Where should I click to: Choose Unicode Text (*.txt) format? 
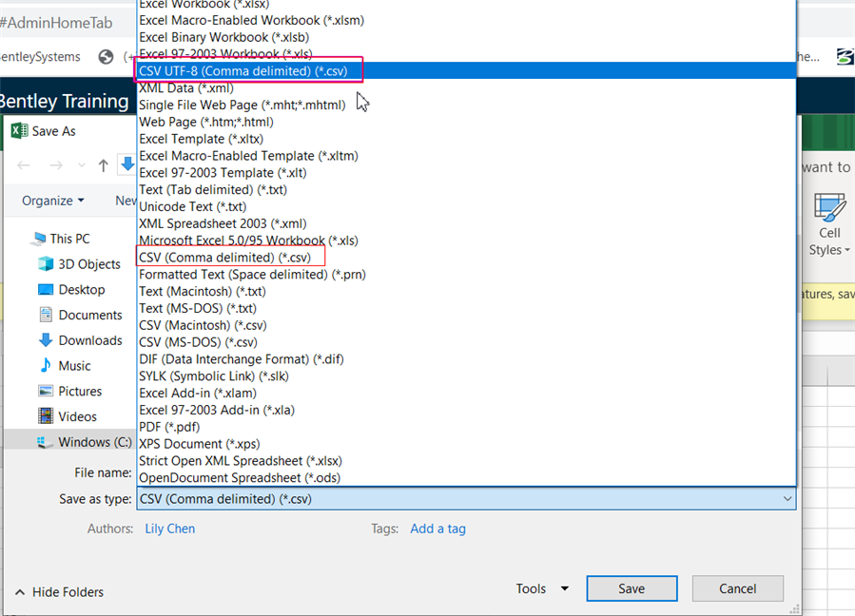click(466, 206)
